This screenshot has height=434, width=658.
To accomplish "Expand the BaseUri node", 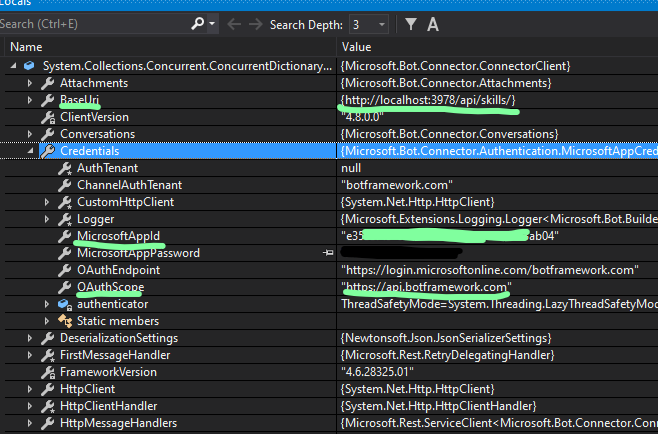I will pyautogui.click(x=30, y=100).
